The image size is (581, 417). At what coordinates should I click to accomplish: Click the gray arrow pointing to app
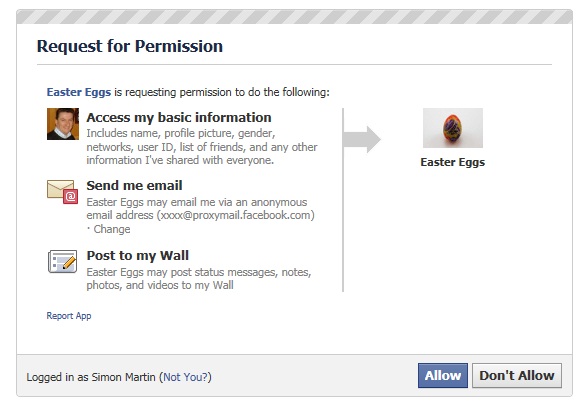(362, 139)
